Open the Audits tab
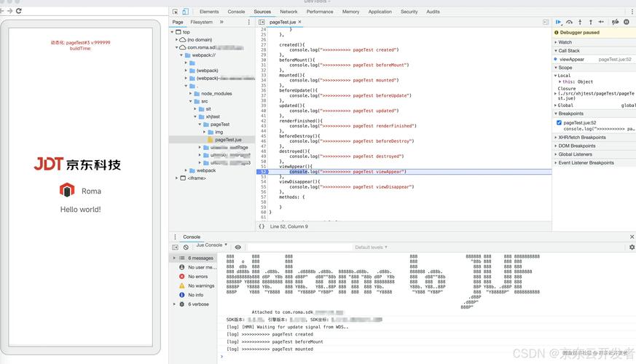This screenshot has width=636, height=364. tap(433, 12)
